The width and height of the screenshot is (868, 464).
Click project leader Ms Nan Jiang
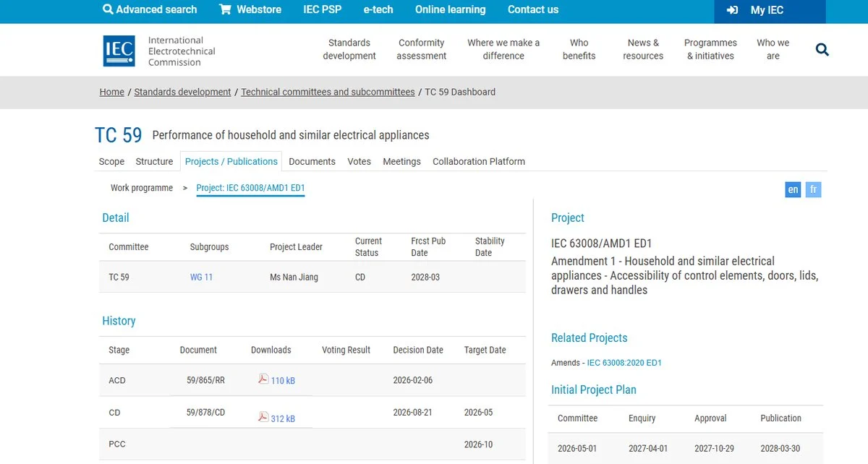[294, 277]
